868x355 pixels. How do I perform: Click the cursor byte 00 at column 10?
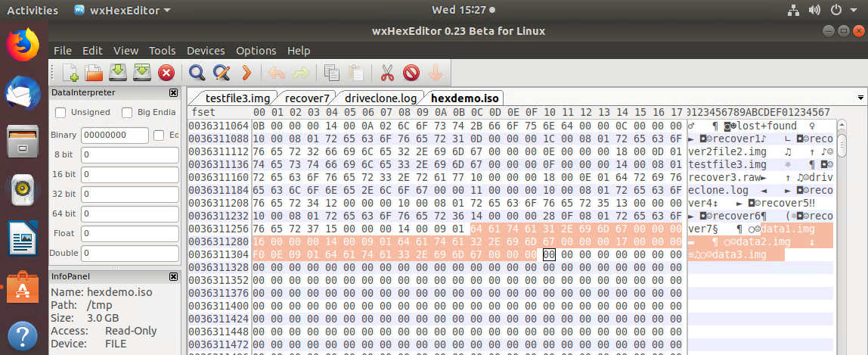[x=549, y=255]
